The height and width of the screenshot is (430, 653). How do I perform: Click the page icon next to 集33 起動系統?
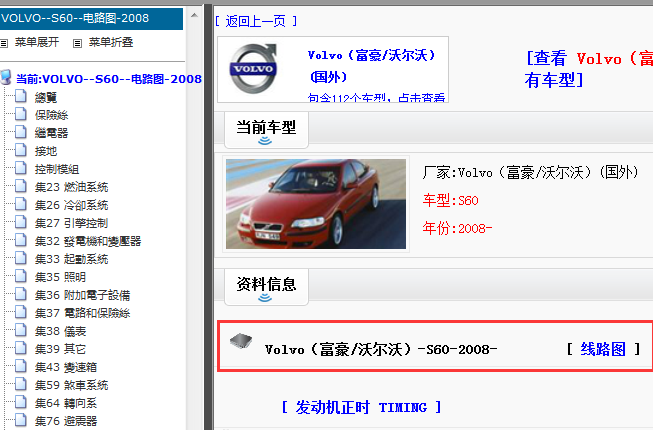pyautogui.click(x=21, y=258)
